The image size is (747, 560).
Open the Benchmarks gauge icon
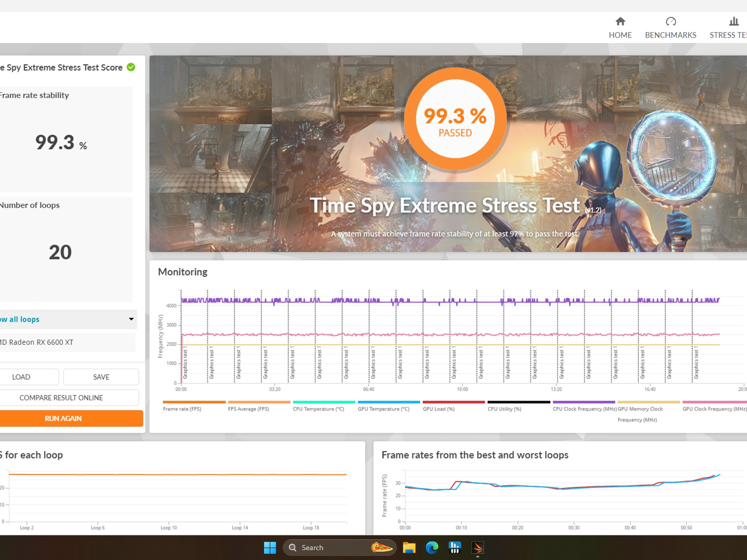tap(671, 22)
